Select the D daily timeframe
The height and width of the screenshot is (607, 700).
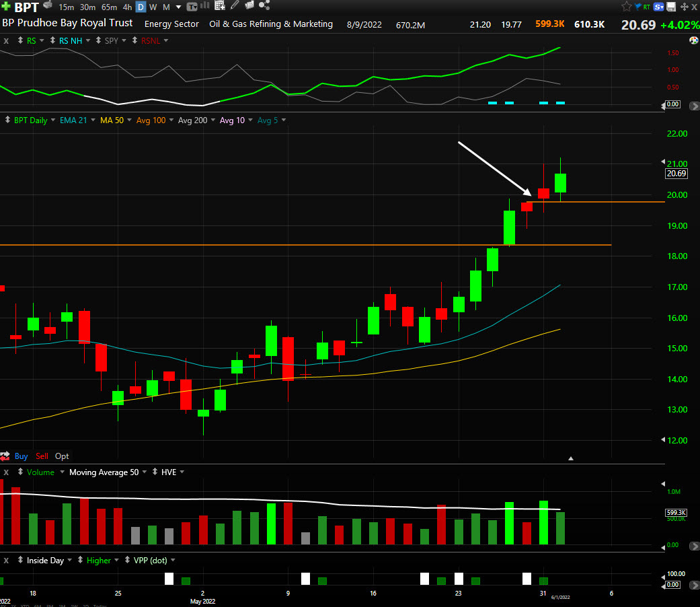tap(141, 7)
